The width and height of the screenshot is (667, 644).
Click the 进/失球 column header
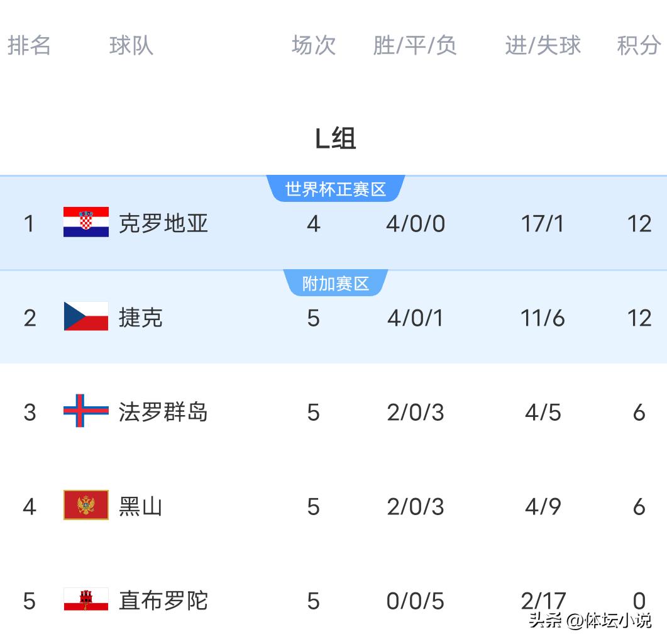tap(543, 45)
